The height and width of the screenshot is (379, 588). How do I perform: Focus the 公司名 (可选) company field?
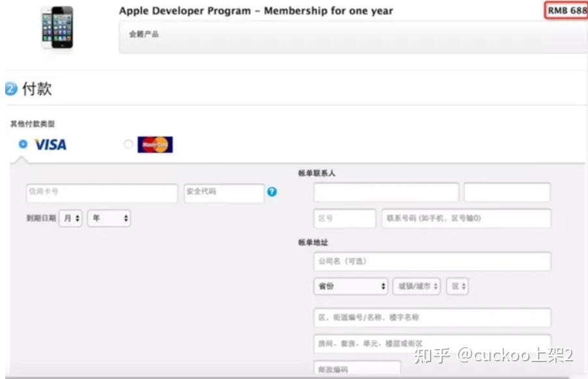point(433,261)
